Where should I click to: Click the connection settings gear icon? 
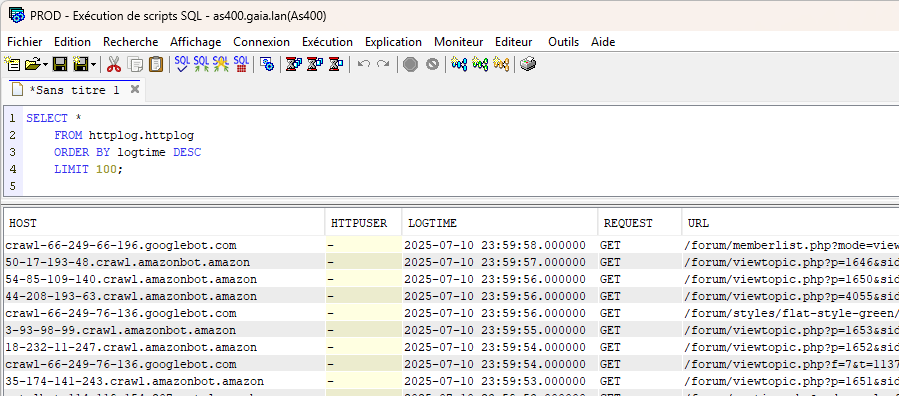coord(267,64)
